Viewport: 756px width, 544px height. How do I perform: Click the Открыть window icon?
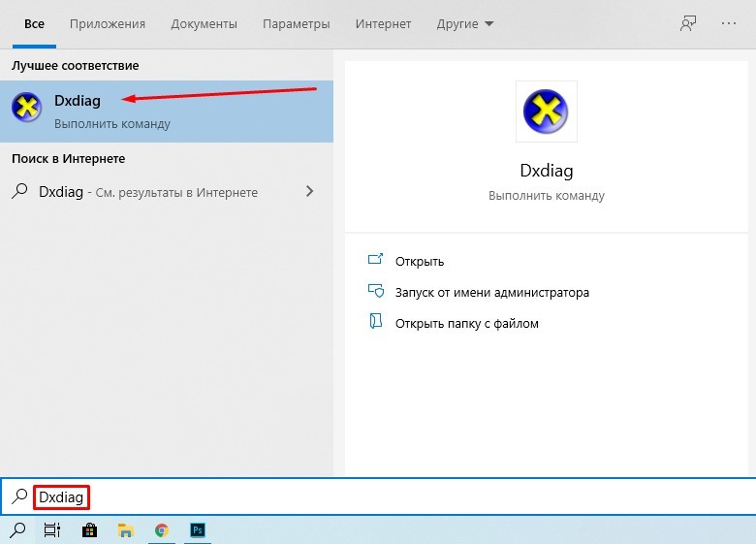pos(376,260)
